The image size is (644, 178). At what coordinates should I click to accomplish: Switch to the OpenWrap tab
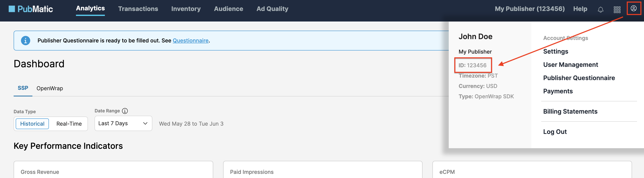(50, 88)
